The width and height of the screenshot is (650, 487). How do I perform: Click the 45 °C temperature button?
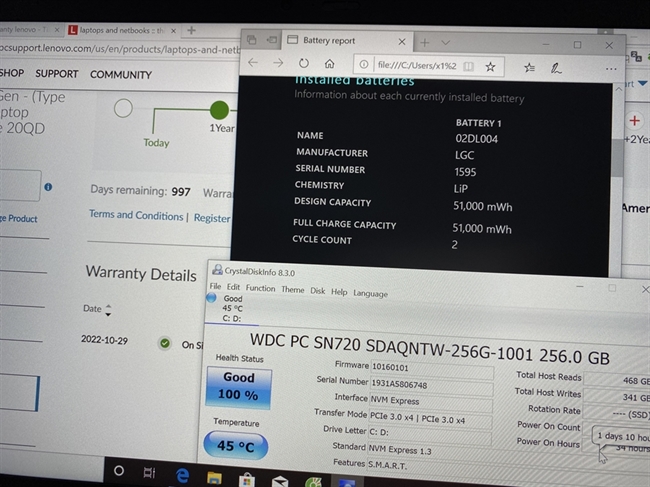point(235,446)
